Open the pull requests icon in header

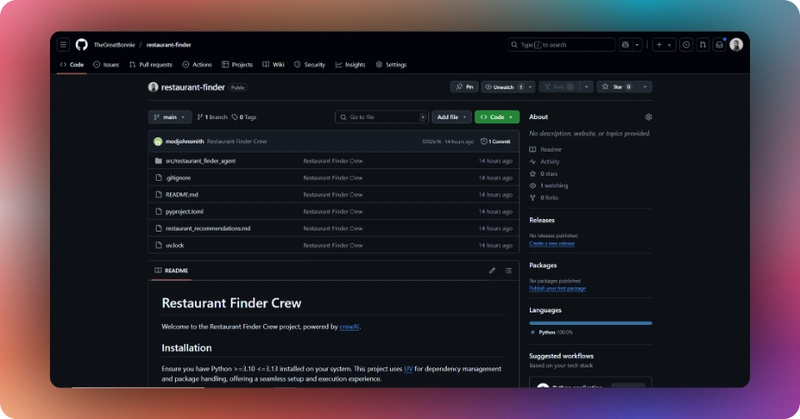click(703, 45)
